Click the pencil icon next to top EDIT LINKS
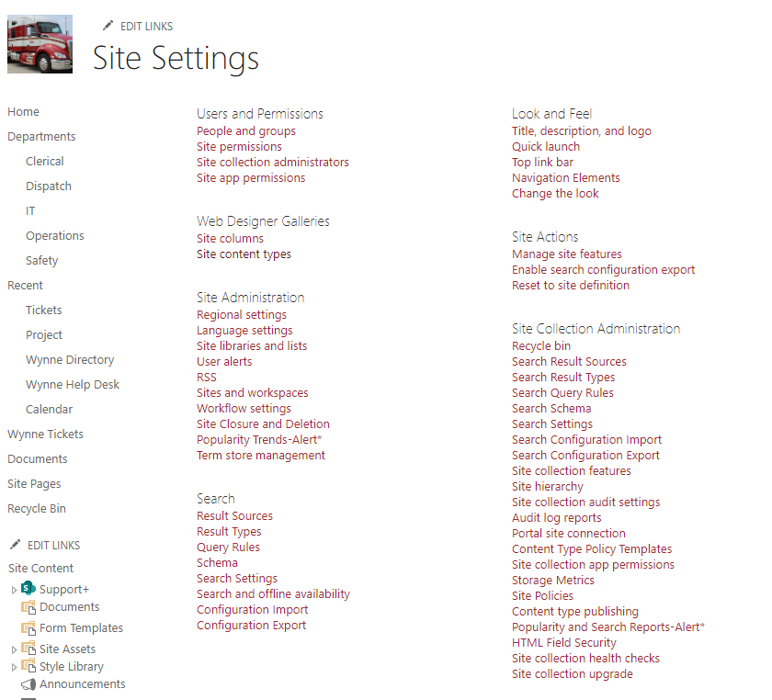Image resolution: width=772 pixels, height=700 pixels. [x=108, y=26]
